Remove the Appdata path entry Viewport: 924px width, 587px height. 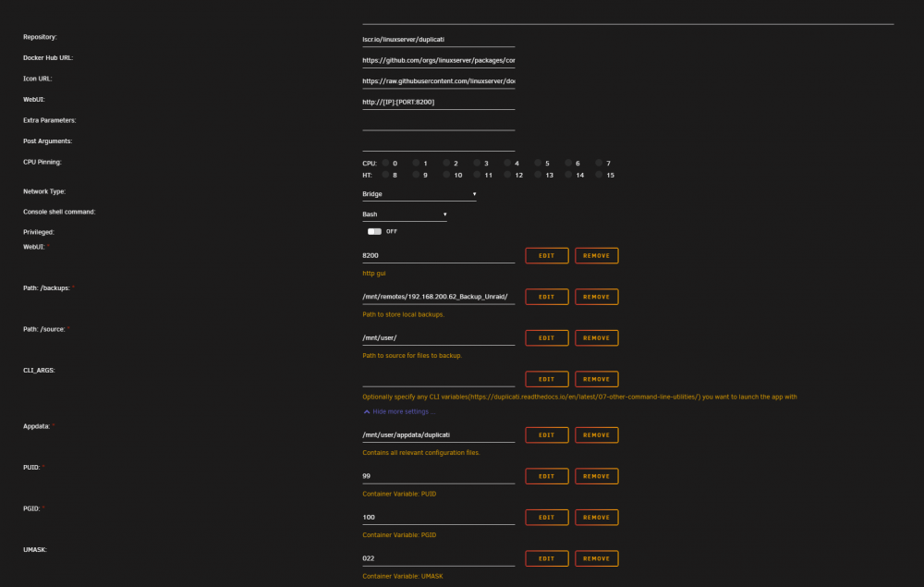(596, 435)
